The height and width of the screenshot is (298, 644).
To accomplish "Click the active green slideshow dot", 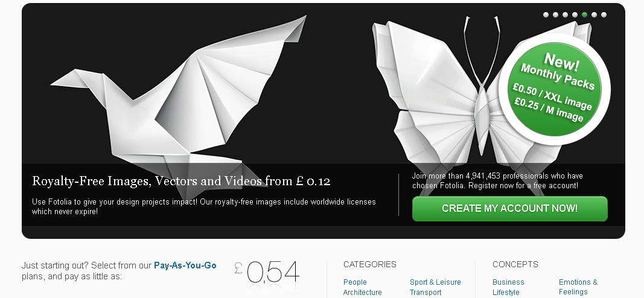I will coord(584,14).
